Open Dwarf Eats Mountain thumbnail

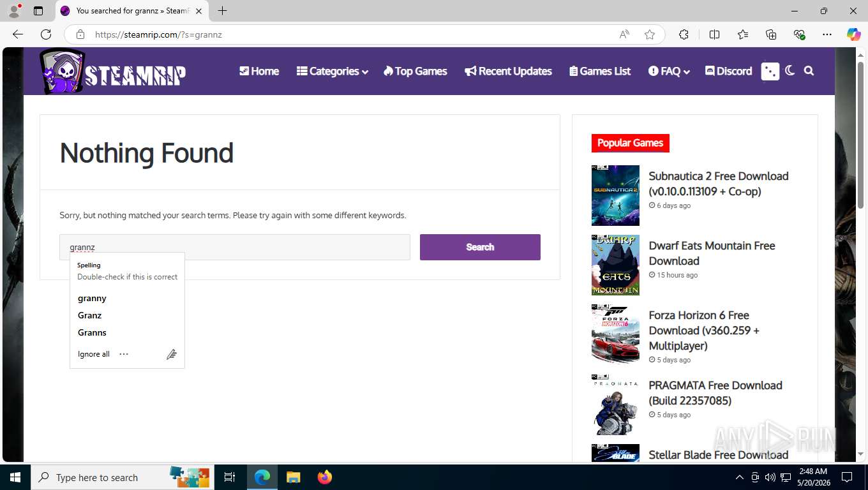pyautogui.click(x=615, y=265)
